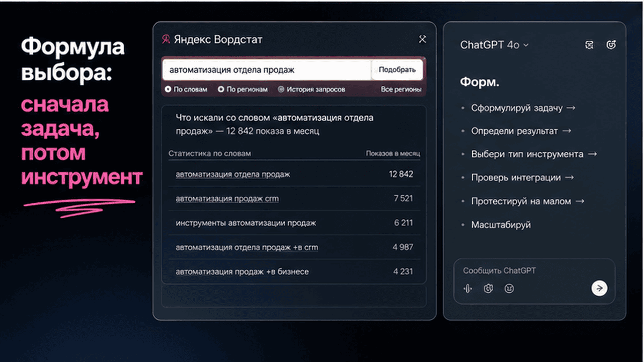Click the "инструменты автоматизации продаж" row
The height and width of the screenshot is (362, 644).
(x=294, y=223)
